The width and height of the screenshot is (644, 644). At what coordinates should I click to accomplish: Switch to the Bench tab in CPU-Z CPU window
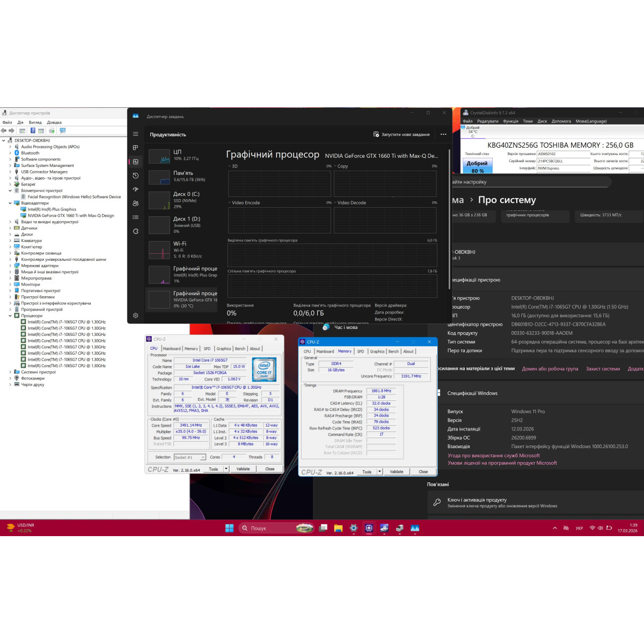pos(240,349)
